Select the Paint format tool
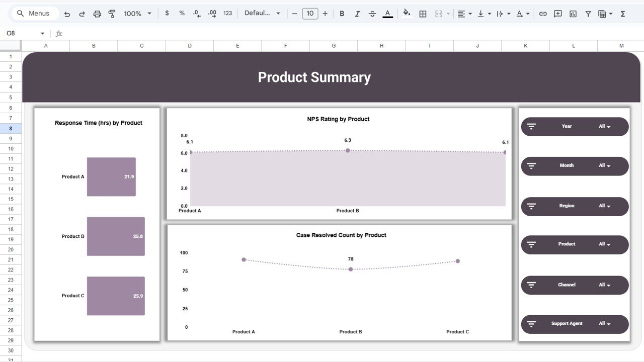This screenshot has width=644, height=362. pos(111,14)
